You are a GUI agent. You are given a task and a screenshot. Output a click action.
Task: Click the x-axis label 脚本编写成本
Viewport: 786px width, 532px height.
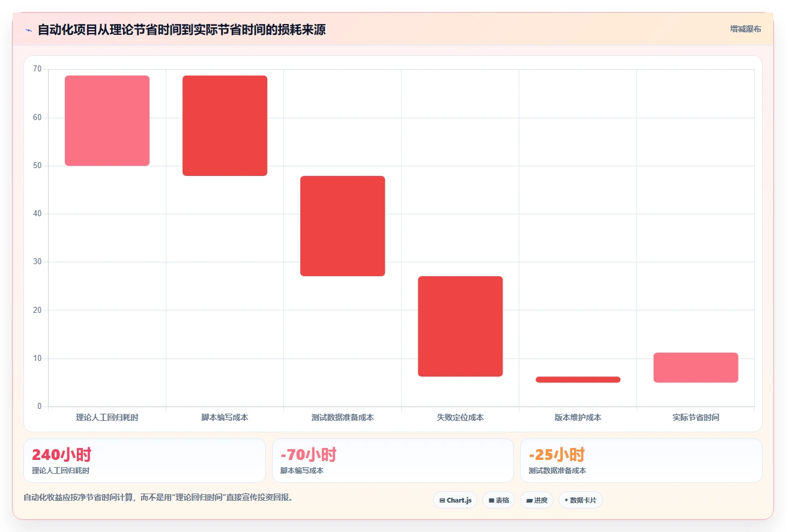click(225, 417)
